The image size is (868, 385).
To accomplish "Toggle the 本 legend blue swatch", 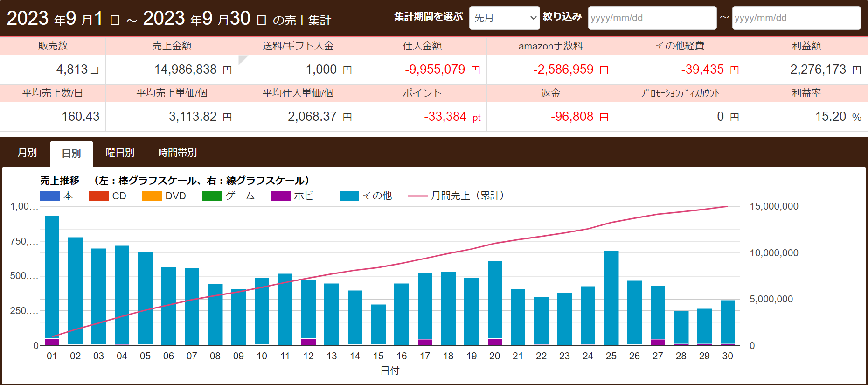I will (50, 196).
